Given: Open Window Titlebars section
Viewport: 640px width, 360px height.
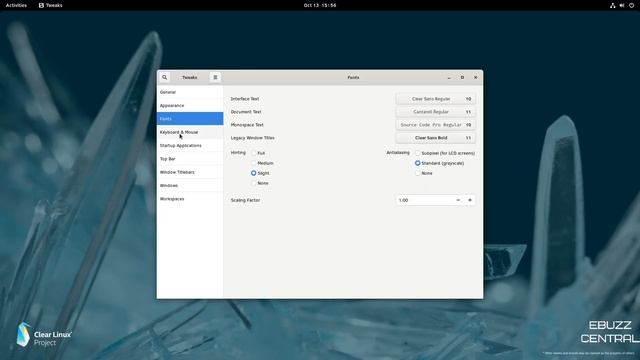Looking at the screenshot, I should [190, 172].
